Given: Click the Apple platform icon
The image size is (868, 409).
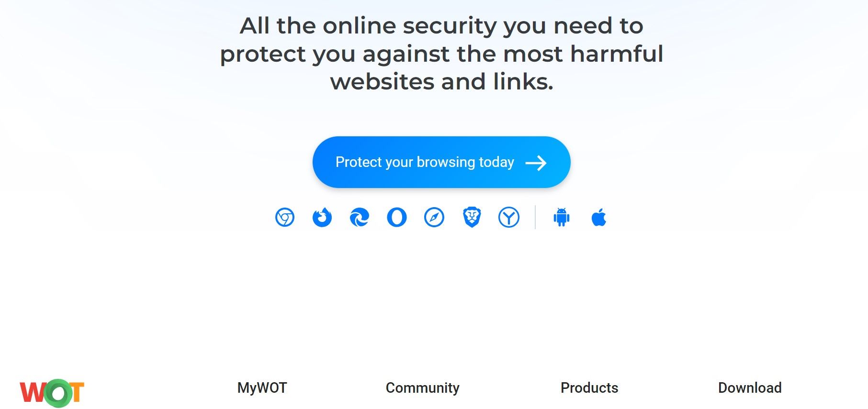Looking at the screenshot, I should click(598, 218).
